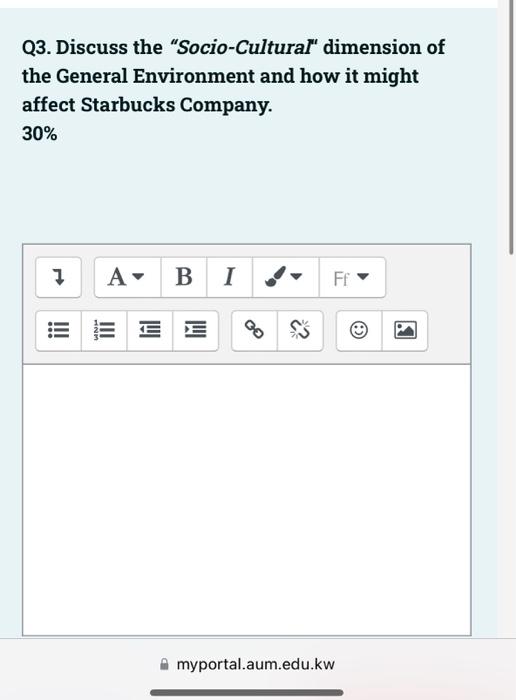Viewport: 516px width, 700px height.
Task: Insert a hyperlink with the link icon
Action: [254, 331]
